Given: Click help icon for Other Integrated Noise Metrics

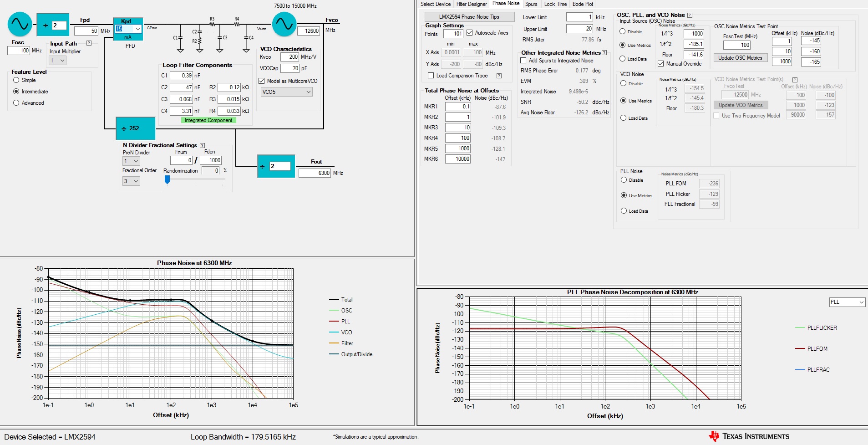Looking at the screenshot, I should click(x=604, y=53).
